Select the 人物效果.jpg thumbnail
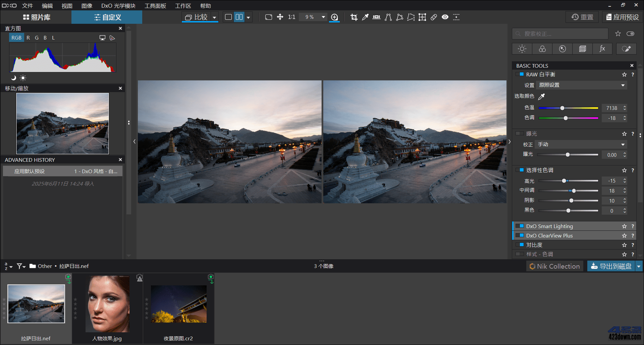Screen dimensions: 644x345 [107, 303]
